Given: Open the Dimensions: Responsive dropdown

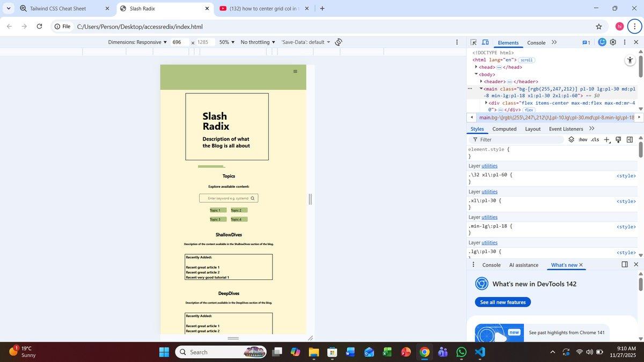Looking at the screenshot, I should (x=138, y=42).
